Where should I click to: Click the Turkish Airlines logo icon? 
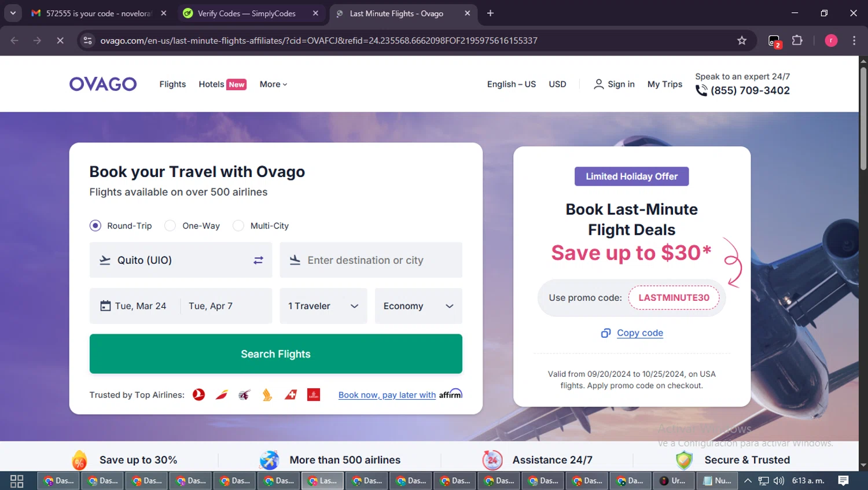pyautogui.click(x=198, y=395)
